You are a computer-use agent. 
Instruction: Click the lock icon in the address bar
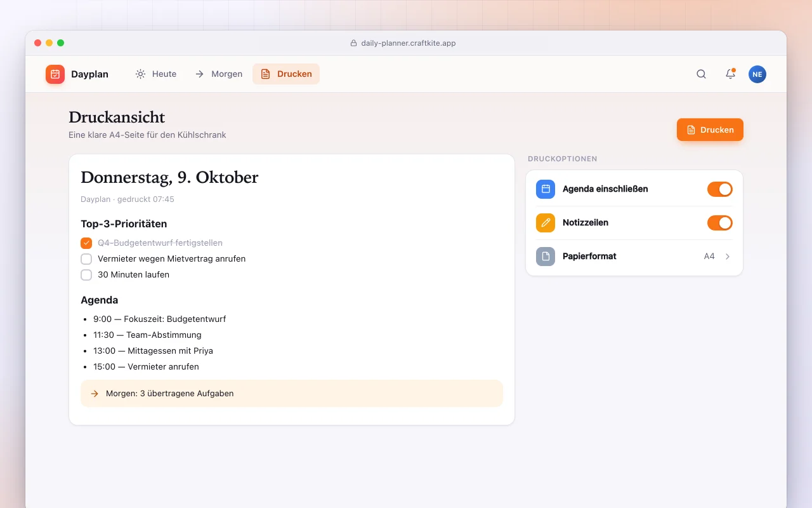coord(354,43)
